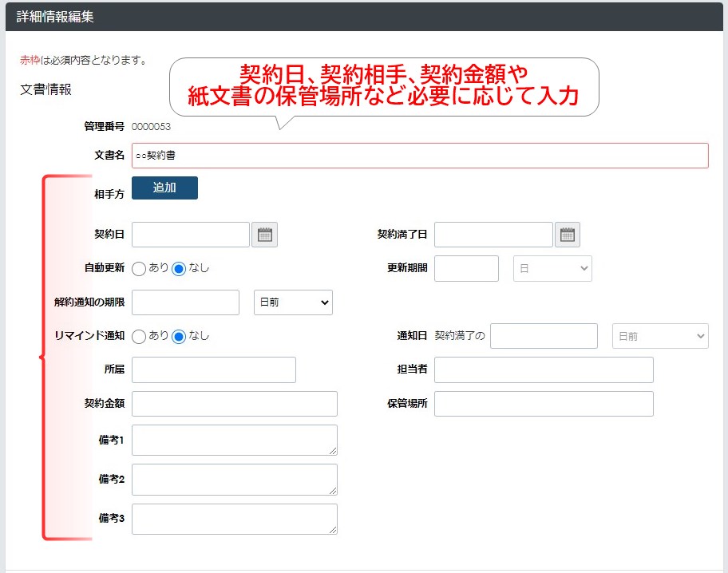Click the 所属 input field
728x573 pixels.
pyautogui.click(x=214, y=370)
